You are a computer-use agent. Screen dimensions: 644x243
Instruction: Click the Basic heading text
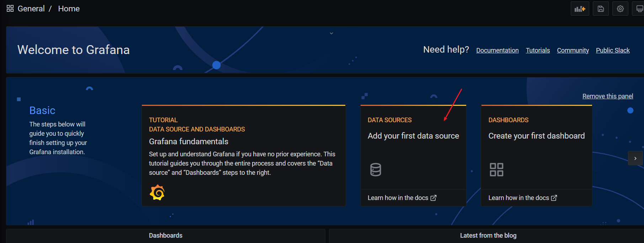coord(42,110)
